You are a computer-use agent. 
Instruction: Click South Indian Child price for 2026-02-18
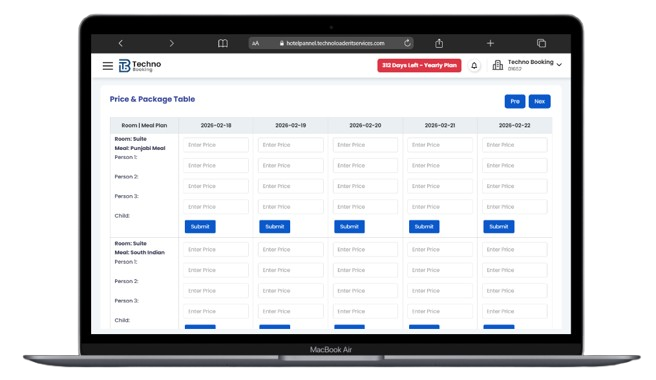pos(216,311)
